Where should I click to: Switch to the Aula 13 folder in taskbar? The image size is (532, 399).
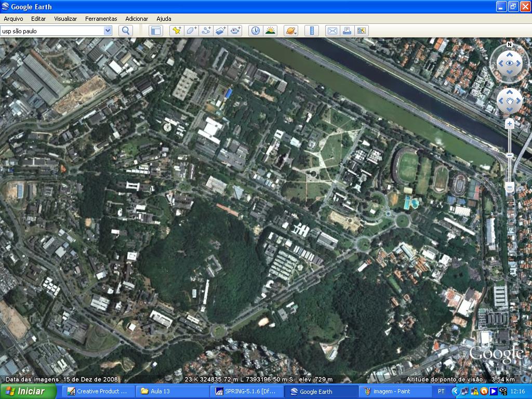173,391
